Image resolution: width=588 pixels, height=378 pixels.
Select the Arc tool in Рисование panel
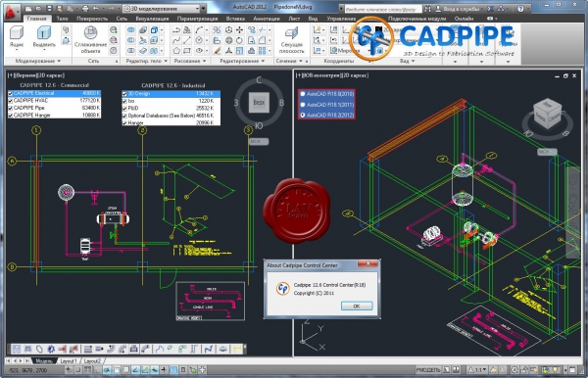[199, 30]
